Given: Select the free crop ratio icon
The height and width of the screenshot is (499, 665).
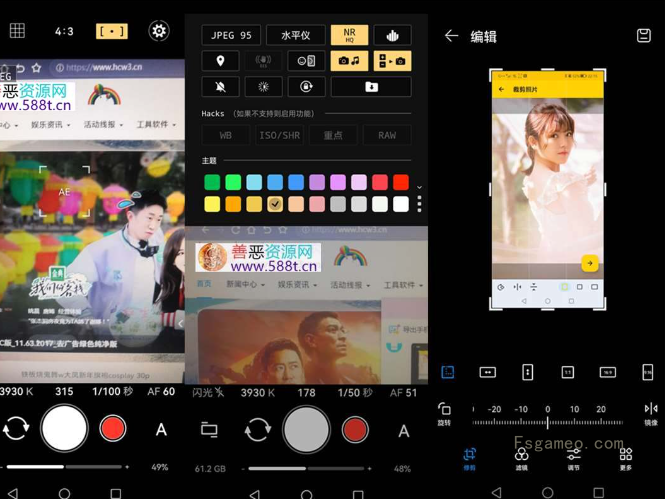Looking at the screenshot, I should pyautogui.click(x=448, y=372).
